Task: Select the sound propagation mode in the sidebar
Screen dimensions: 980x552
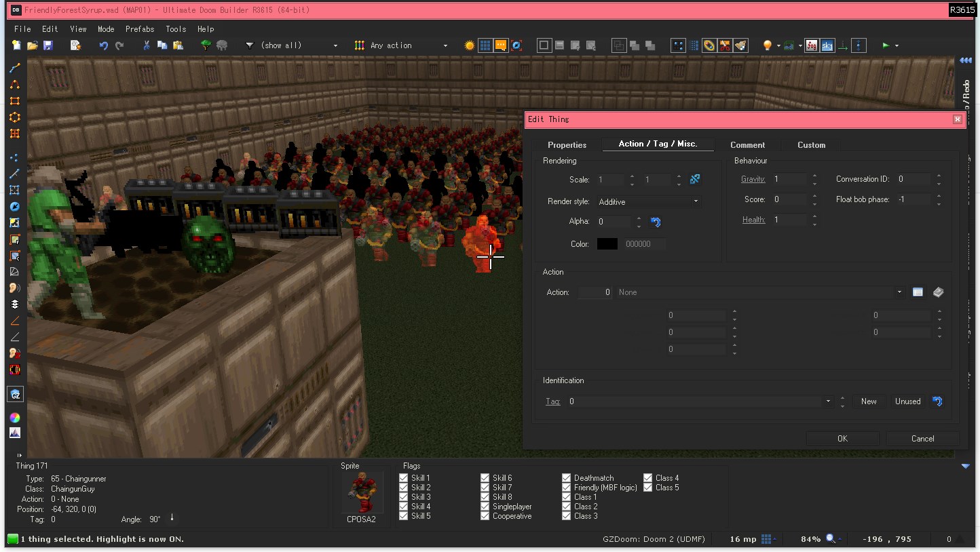Action: 15,288
